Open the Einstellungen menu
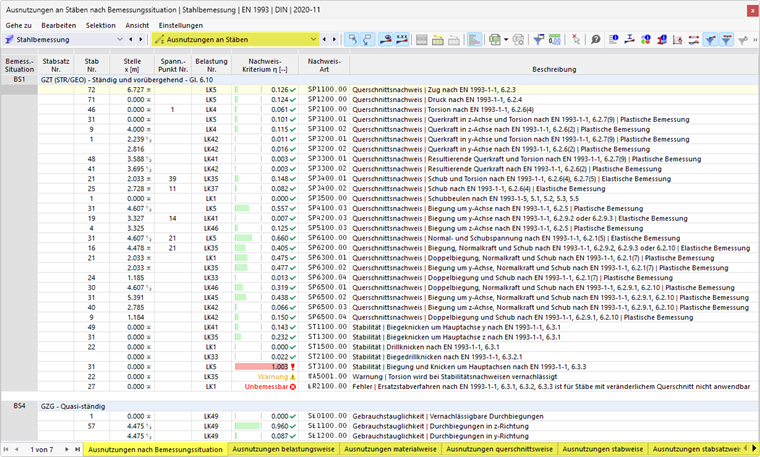The height and width of the screenshot is (457, 760). click(181, 25)
